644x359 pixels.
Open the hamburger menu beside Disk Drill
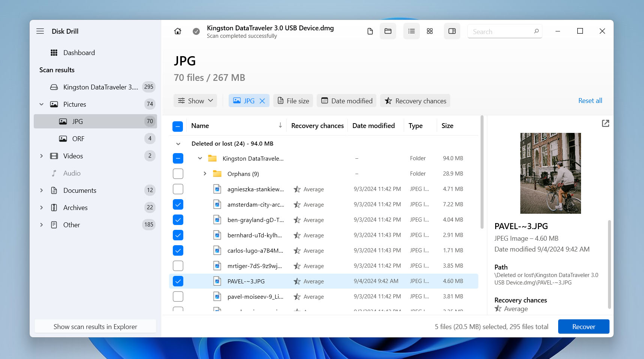[40, 31]
